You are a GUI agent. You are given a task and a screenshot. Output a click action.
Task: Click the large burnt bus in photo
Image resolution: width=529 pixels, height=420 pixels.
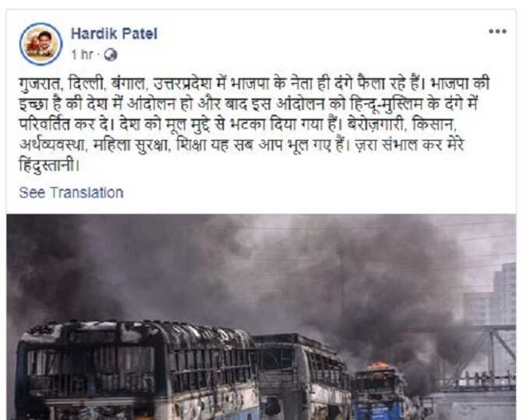pyautogui.click(x=135, y=369)
